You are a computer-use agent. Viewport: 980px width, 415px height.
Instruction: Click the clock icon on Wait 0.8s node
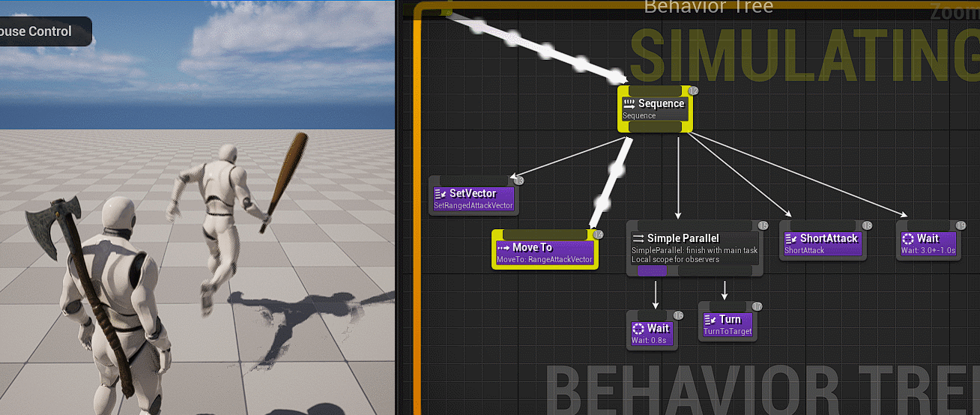click(638, 328)
